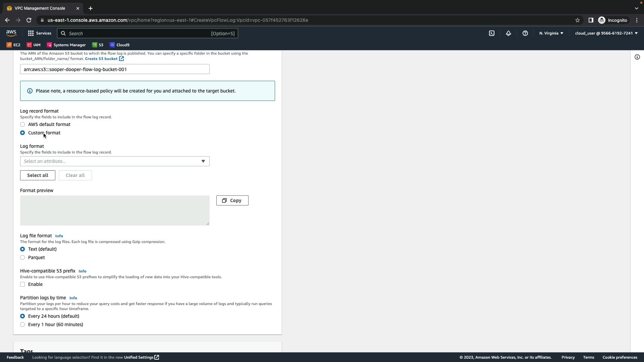Screen dimensions: 644x362
Task: Open the Services menu
Action: click(x=40, y=33)
